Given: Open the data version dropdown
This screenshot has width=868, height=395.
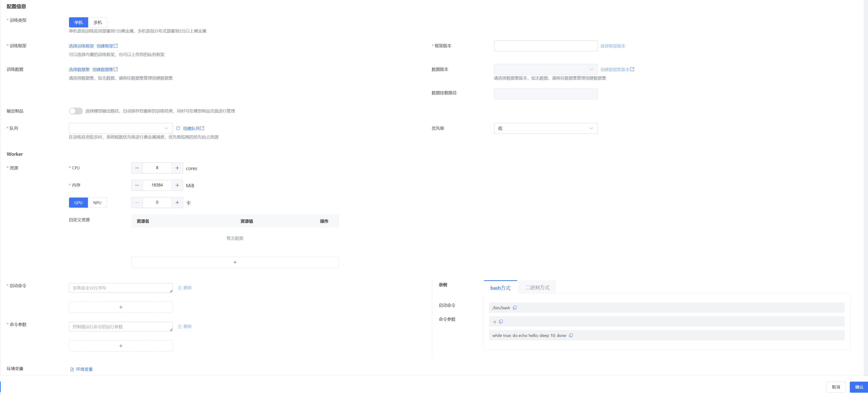Looking at the screenshot, I should tap(546, 69).
